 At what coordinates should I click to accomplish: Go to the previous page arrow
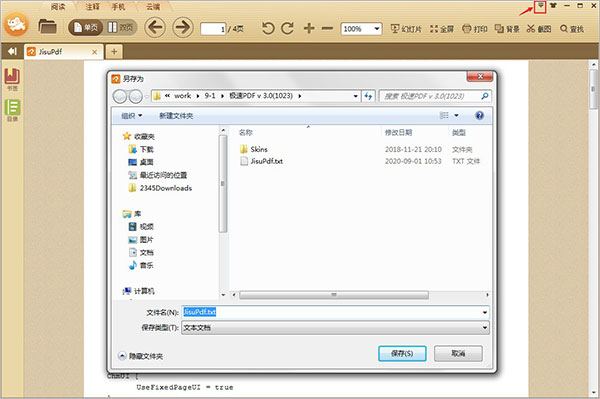[155, 28]
